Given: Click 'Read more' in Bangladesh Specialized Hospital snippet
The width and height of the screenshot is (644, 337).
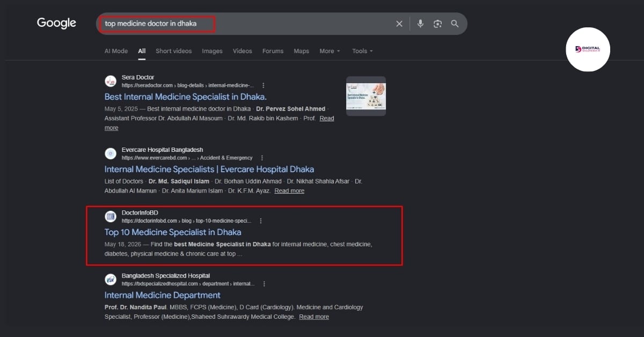Looking at the screenshot, I should click(x=314, y=317).
